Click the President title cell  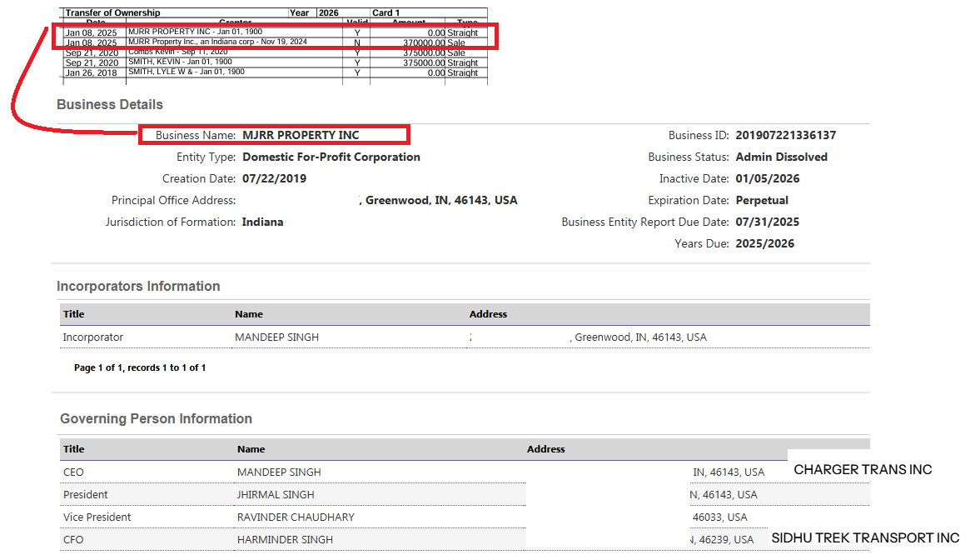[x=85, y=495]
